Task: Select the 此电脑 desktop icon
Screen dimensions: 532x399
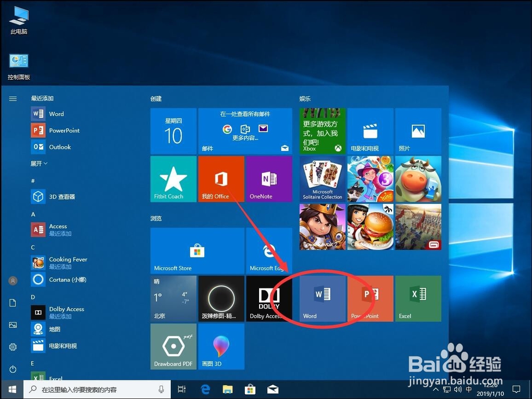Action: [19, 20]
